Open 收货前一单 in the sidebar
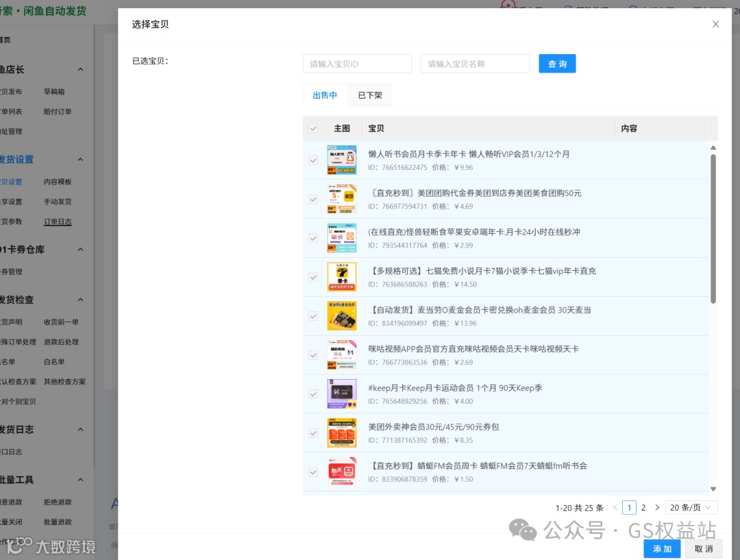740x560 pixels. point(62,322)
